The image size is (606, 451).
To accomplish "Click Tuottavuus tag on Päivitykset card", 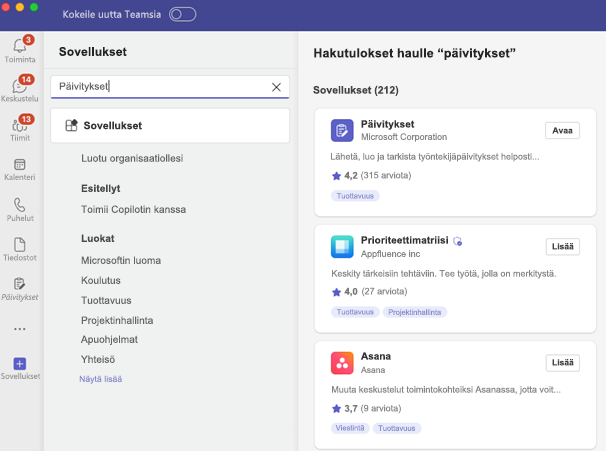I will [355, 196].
